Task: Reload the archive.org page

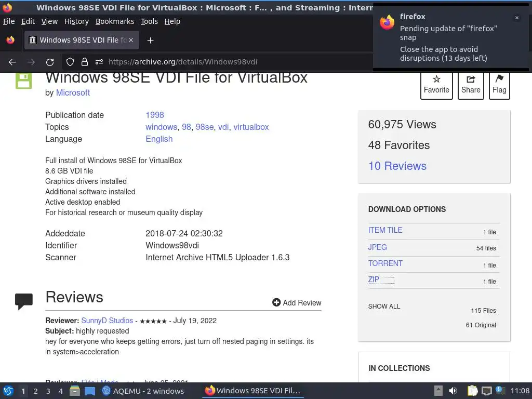Action: [x=50, y=62]
